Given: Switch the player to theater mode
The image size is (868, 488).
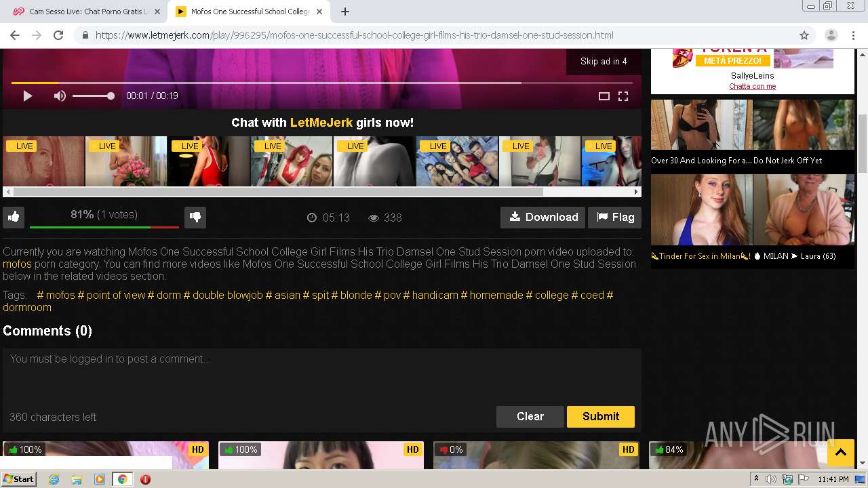Looking at the screenshot, I should [604, 96].
